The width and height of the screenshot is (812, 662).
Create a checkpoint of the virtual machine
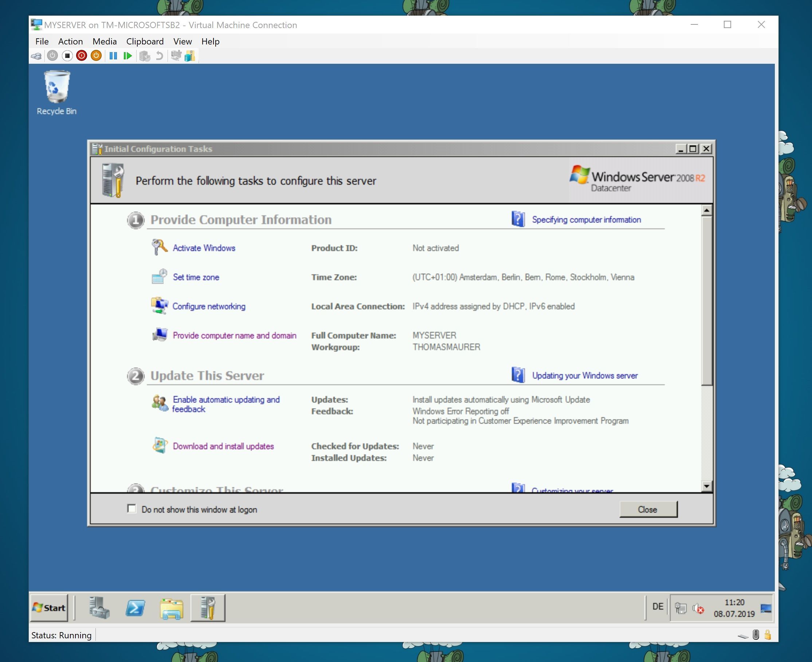[145, 56]
